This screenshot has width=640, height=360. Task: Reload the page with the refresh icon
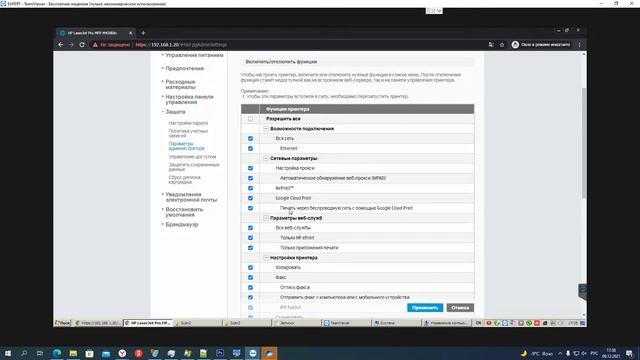click(82, 44)
